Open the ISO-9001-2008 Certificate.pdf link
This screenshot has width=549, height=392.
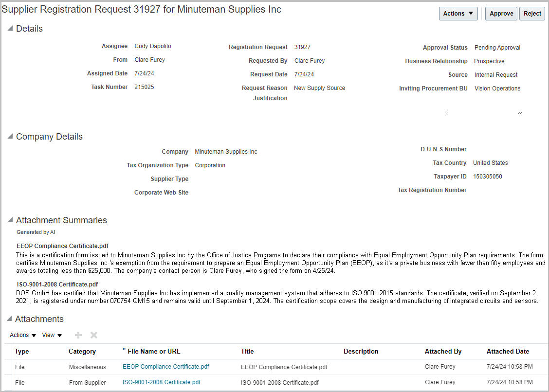tap(162, 382)
